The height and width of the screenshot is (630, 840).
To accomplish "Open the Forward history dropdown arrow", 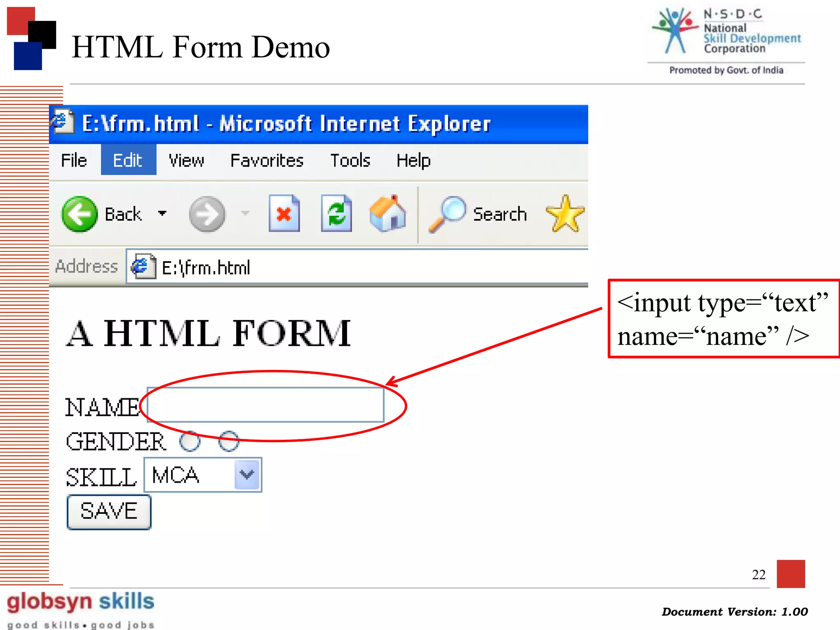I will [x=245, y=213].
